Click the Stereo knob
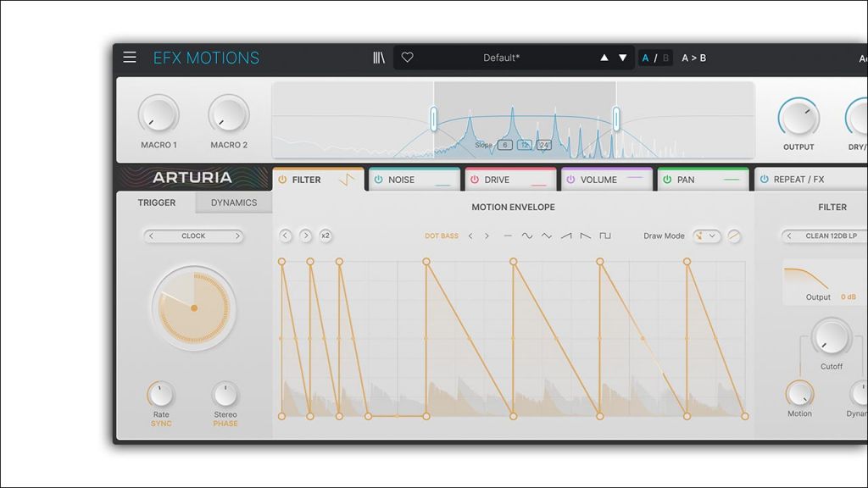 pos(225,395)
